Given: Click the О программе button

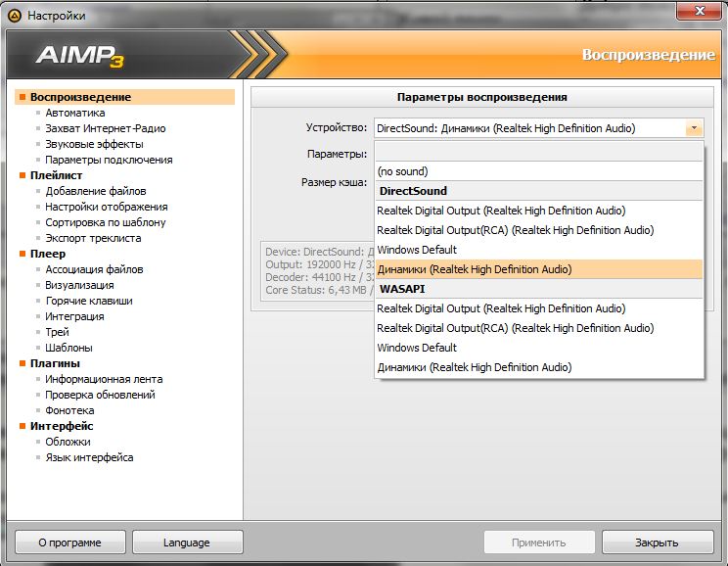Looking at the screenshot, I should pos(70,542).
